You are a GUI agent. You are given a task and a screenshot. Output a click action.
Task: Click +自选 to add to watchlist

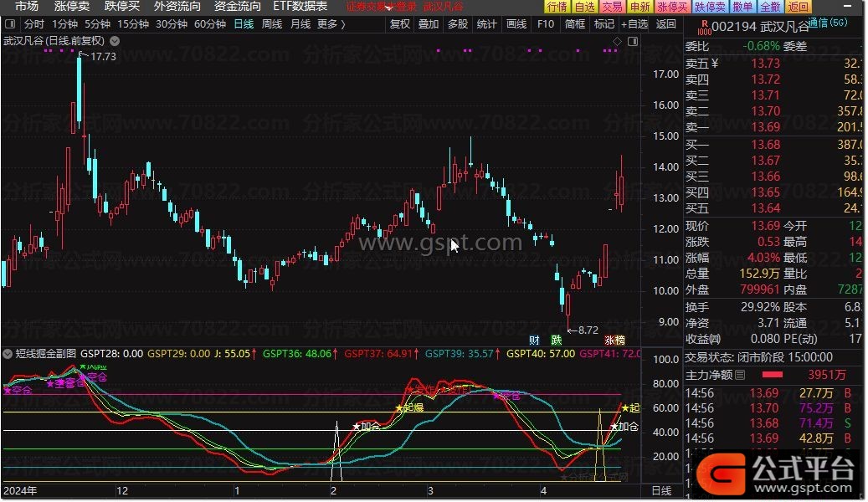tap(634, 24)
